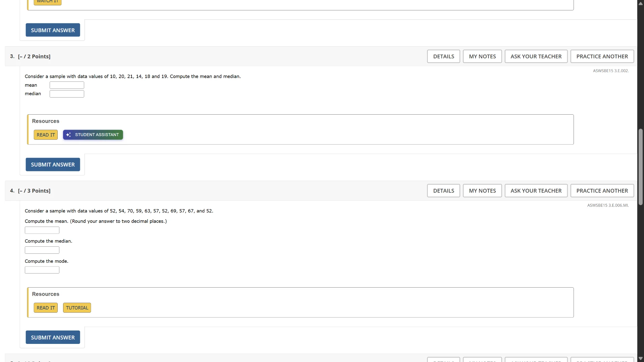The image size is (644, 362).
Task: Focus question 4 median answer box
Action: (42, 250)
